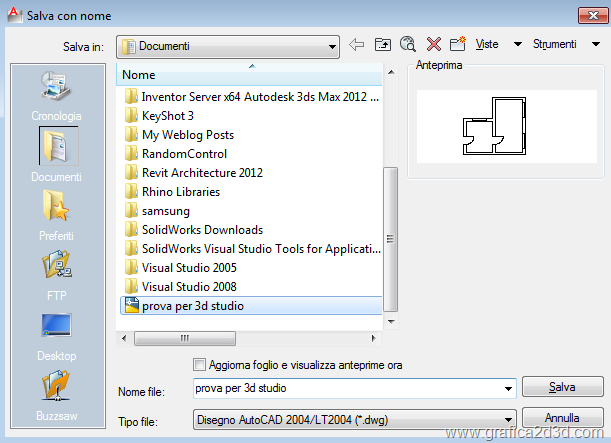
Task: Open Cronologia in the places sidebar
Action: pyautogui.click(x=56, y=95)
